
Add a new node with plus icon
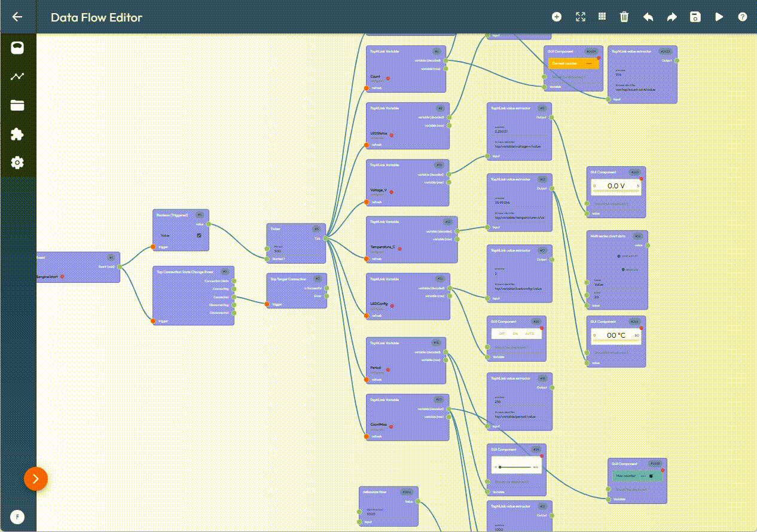557,17
